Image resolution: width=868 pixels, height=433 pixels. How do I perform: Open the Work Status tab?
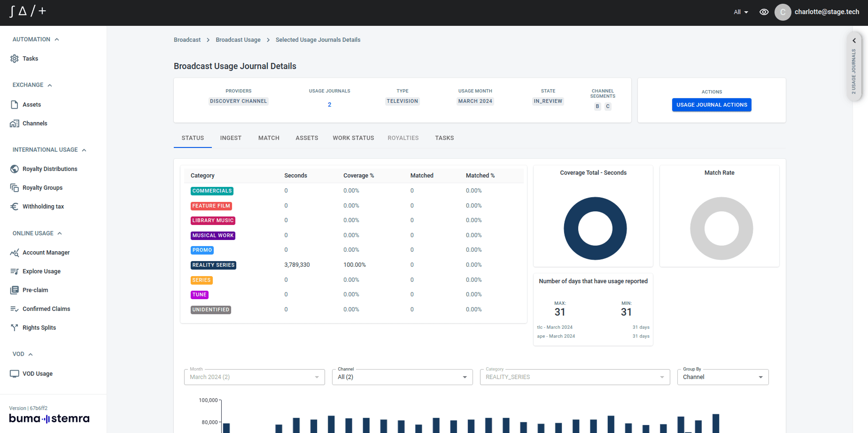coord(353,138)
